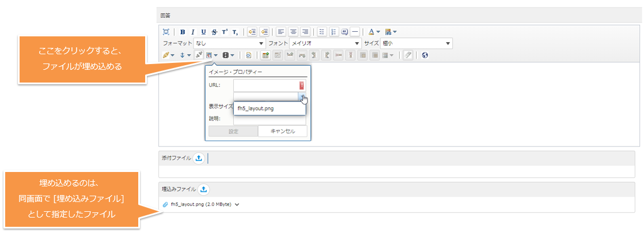Center-align the text
Screen dimensions: 644x232
(x=293, y=32)
